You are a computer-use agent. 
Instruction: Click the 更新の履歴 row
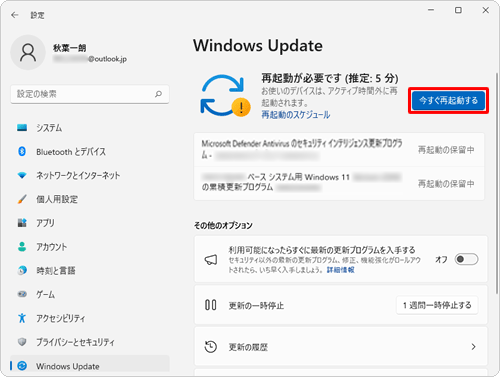[x=341, y=347]
